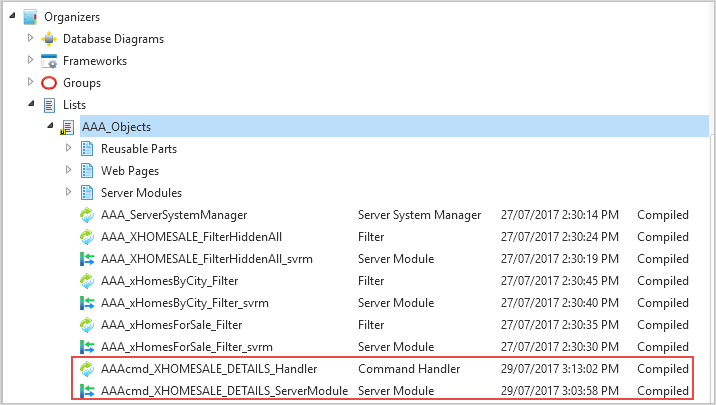The width and height of the screenshot is (716, 405).
Task: Click the red Groups circle icon
Action: tap(49, 82)
